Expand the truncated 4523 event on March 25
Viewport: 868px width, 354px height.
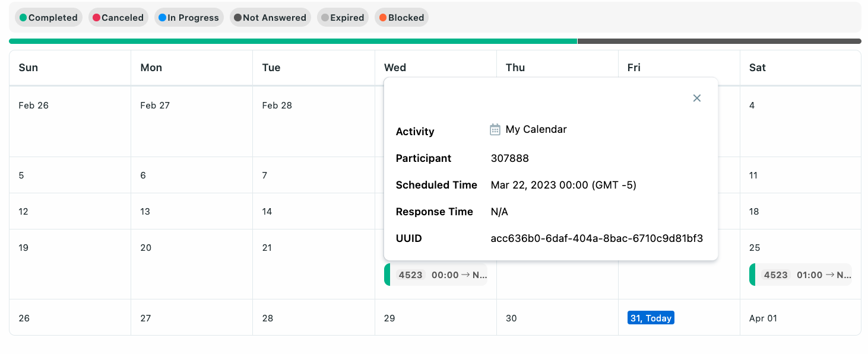click(801, 275)
